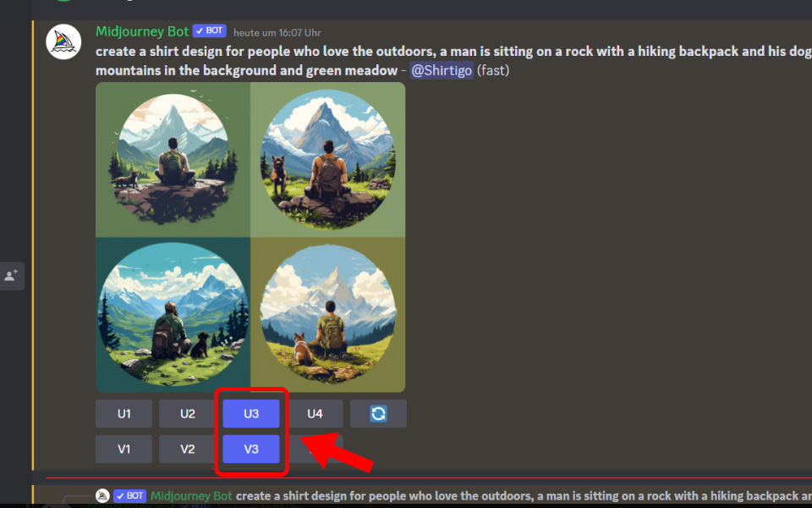Open top-left image with dog on rock

click(x=173, y=160)
